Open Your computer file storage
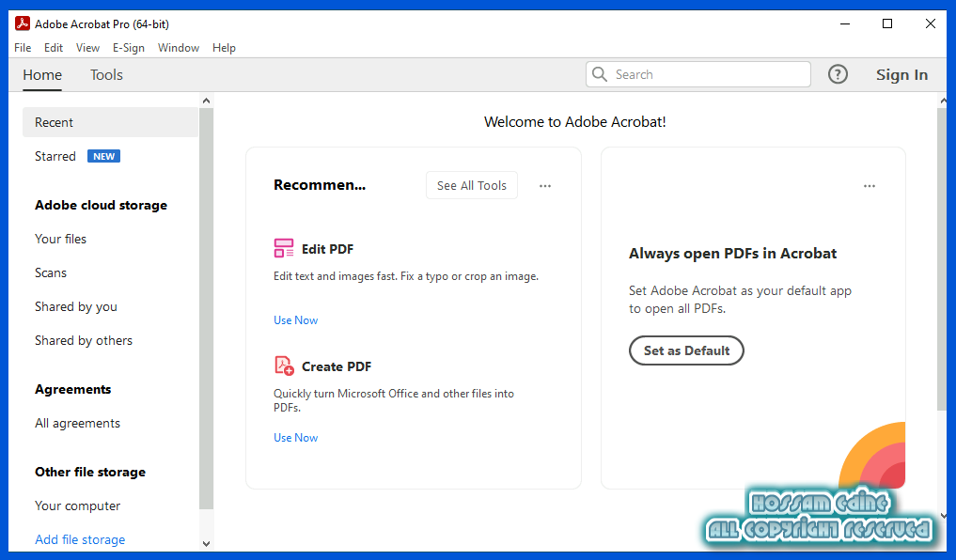956x560 pixels. coord(77,506)
